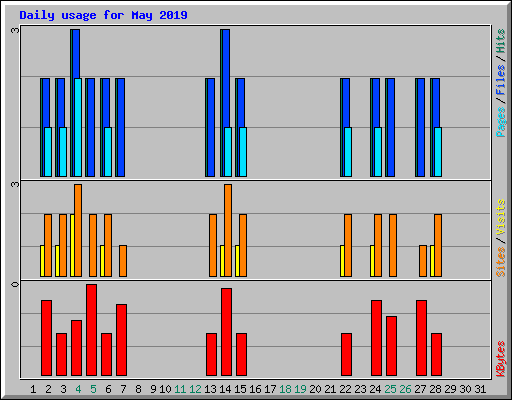Click the blue Files bar for day 14

pos(226,78)
